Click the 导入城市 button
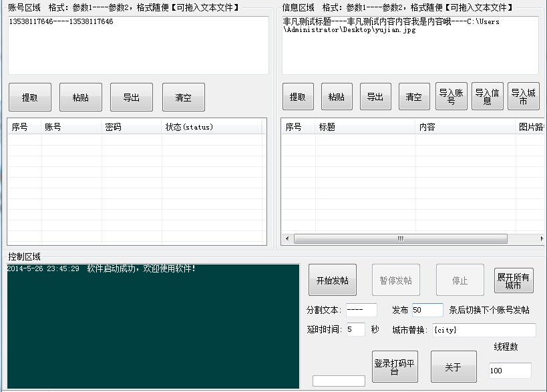The height and width of the screenshot is (392, 547). coord(522,97)
